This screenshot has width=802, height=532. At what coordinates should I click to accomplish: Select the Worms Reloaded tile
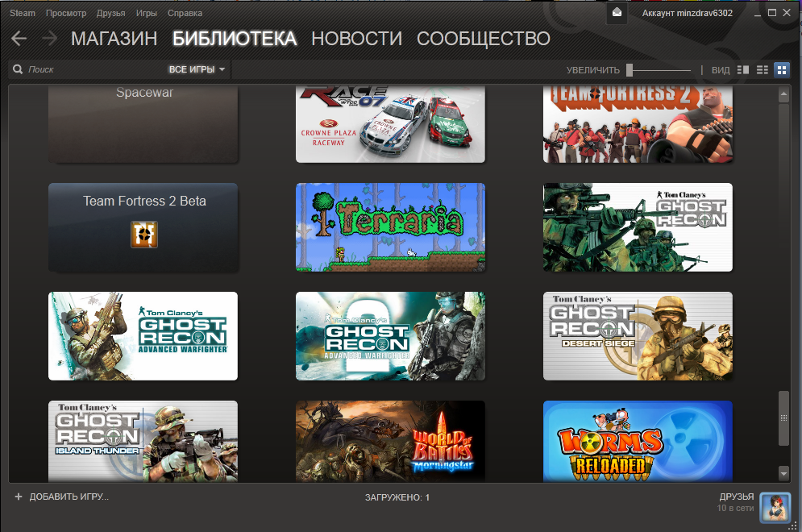tap(638, 441)
